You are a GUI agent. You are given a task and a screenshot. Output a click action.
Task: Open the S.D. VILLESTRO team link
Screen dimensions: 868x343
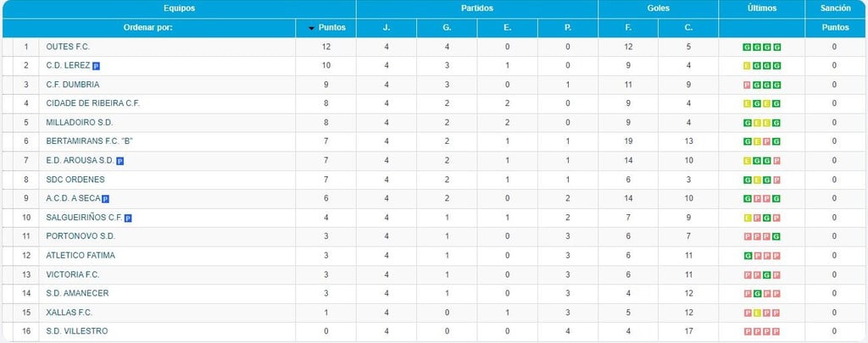point(77,331)
